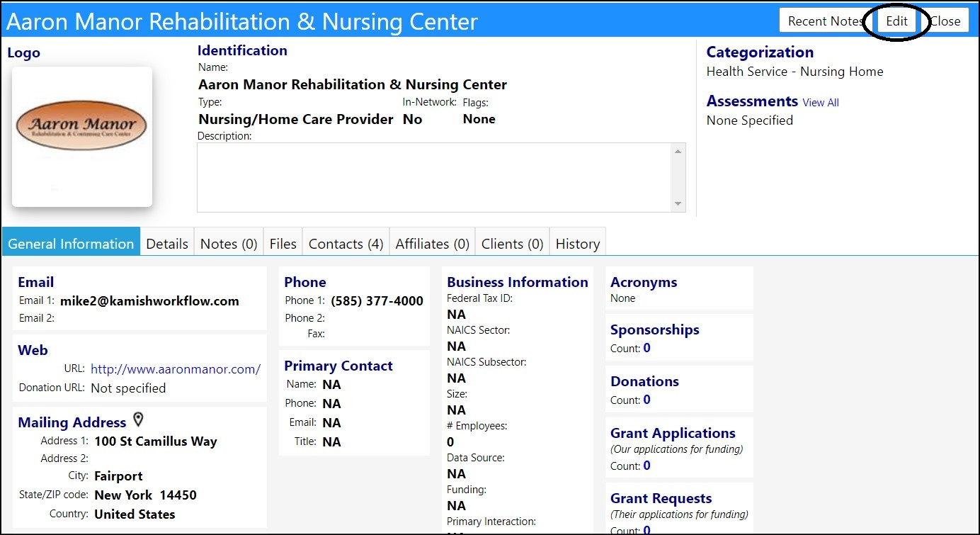Screen dimensions: 980x535
Task: Click the email mike2@kamishworkflow.com
Action: 149,301
